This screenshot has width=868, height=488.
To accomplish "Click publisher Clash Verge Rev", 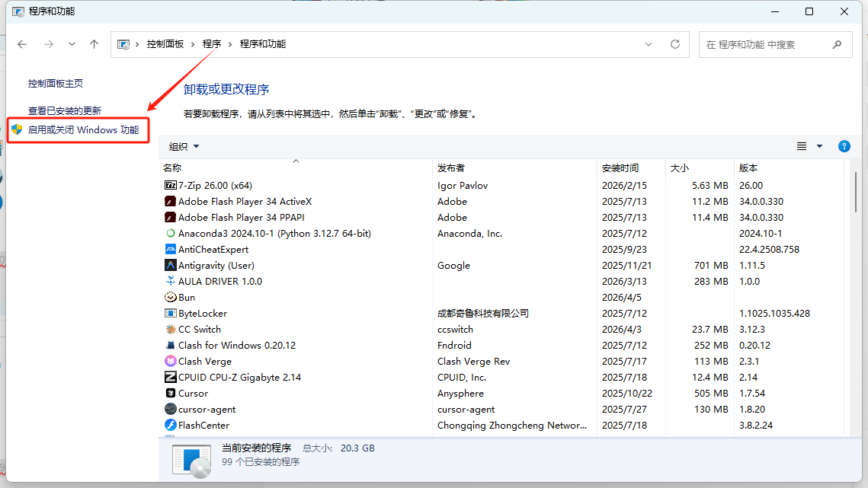I will 473,362.
